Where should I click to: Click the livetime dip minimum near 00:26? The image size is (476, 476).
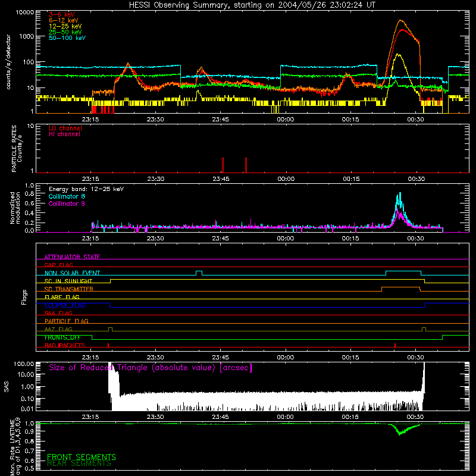tap(399, 434)
